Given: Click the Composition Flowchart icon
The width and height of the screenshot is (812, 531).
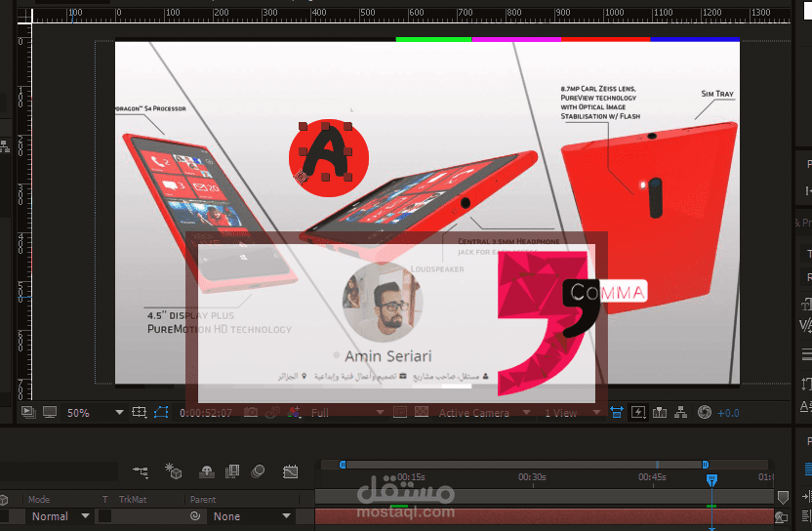Looking at the screenshot, I should (681, 412).
